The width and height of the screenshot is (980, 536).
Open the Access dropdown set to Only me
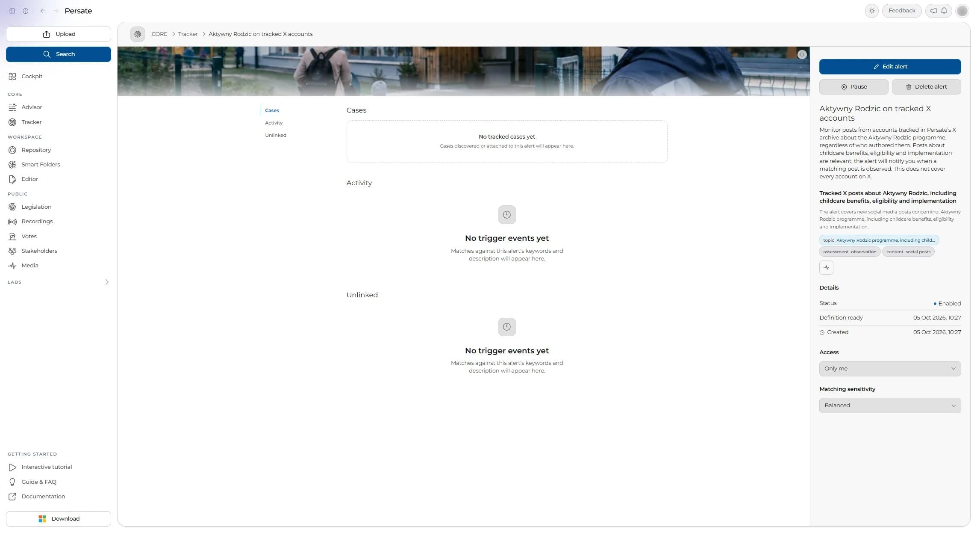[x=890, y=369]
